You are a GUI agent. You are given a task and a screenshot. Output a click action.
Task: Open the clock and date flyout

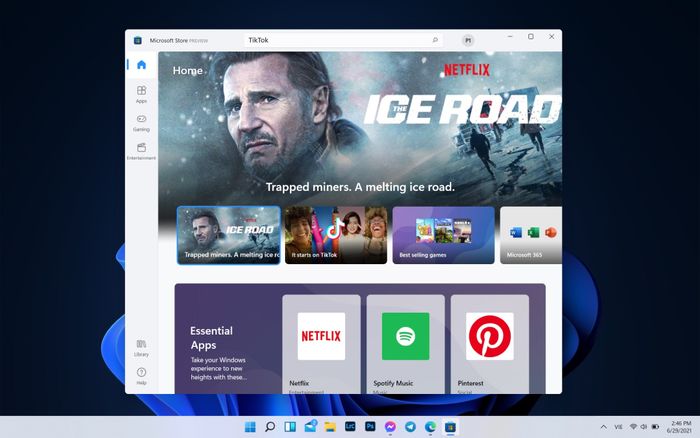tap(679, 427)
